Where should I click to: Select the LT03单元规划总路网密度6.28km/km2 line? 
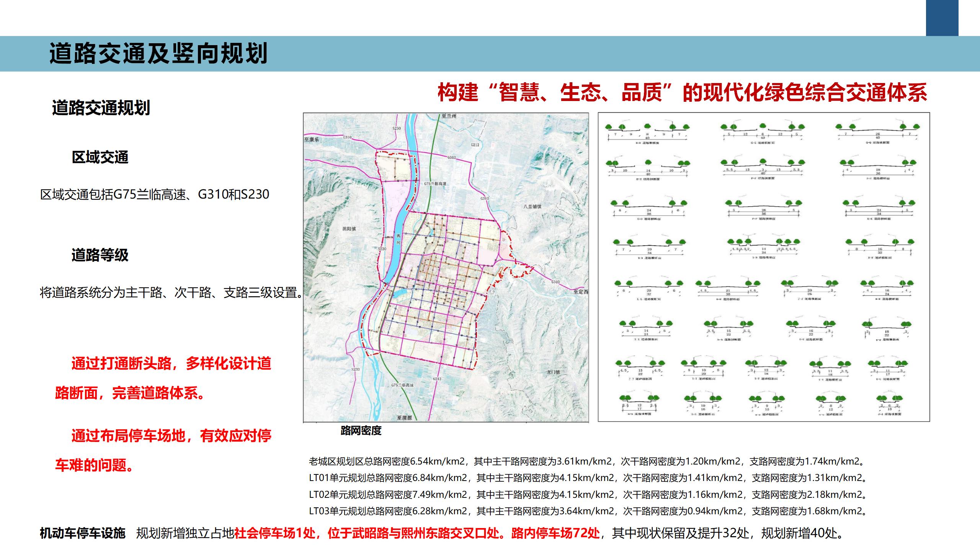[588, 511]
